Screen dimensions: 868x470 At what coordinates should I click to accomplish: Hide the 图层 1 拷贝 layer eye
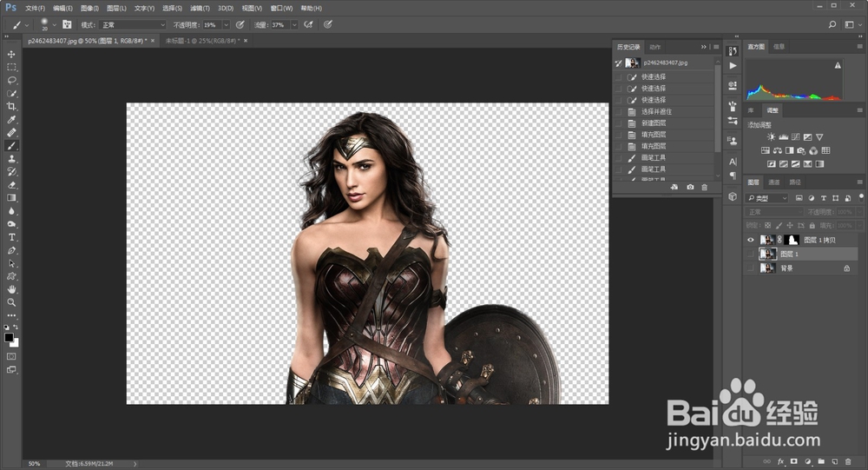click(751, 240)
